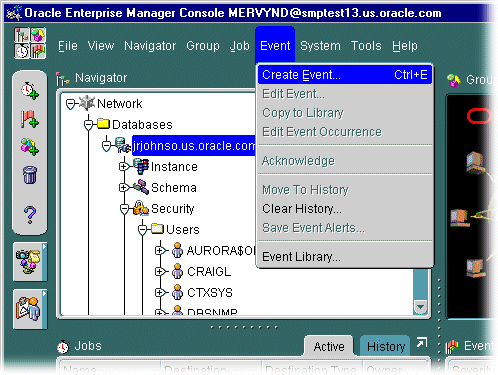Click the group pane icon in the top-left quad

pyautogui.click(x=38, y=35)
